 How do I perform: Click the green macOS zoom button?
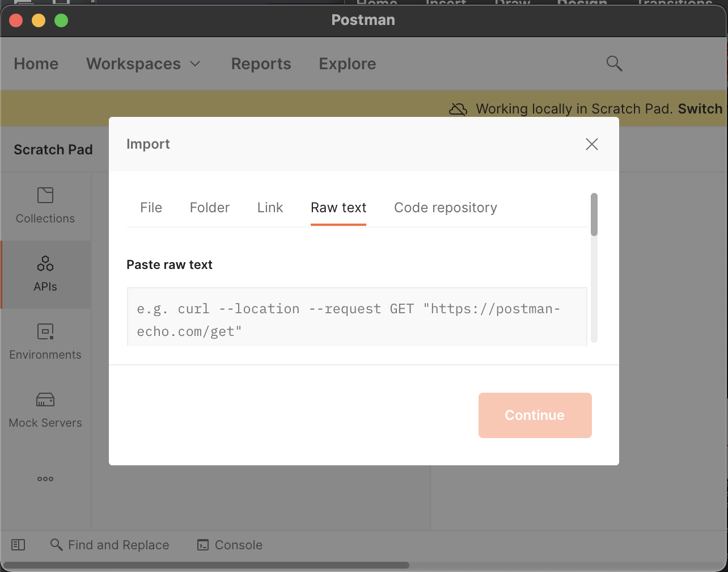[61, 20]
